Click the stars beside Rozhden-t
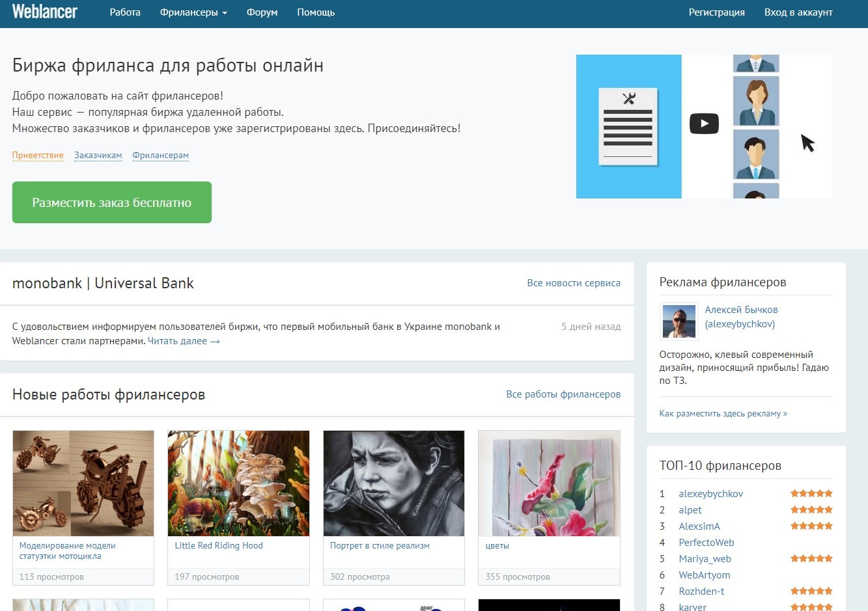The width and height of the screenshot is (868, 611). 811,591
